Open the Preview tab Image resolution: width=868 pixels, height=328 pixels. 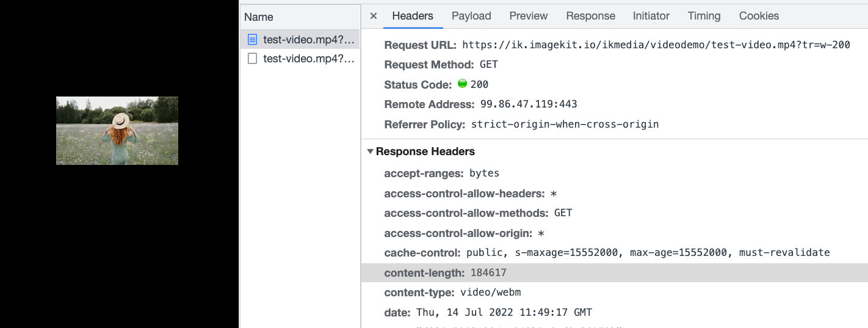click(x=529, y=16)
